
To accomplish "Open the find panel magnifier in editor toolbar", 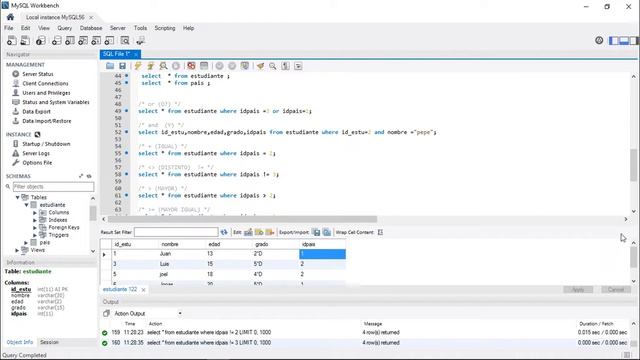I will click(x=273, y=66).
